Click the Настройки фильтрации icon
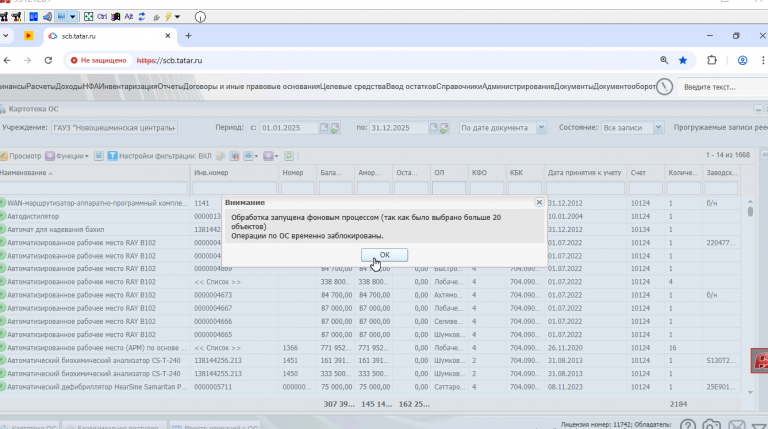768x429 pixels. click(112, 156)
